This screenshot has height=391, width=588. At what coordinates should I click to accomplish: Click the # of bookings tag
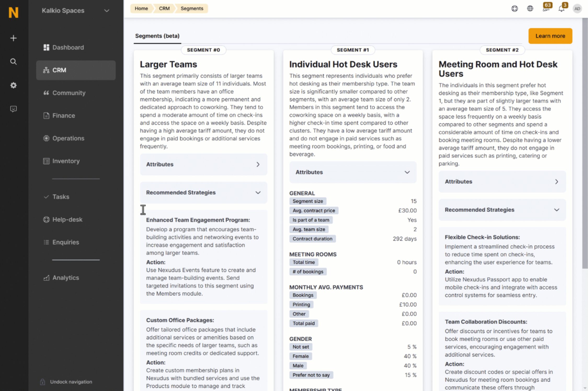[308, 272]
